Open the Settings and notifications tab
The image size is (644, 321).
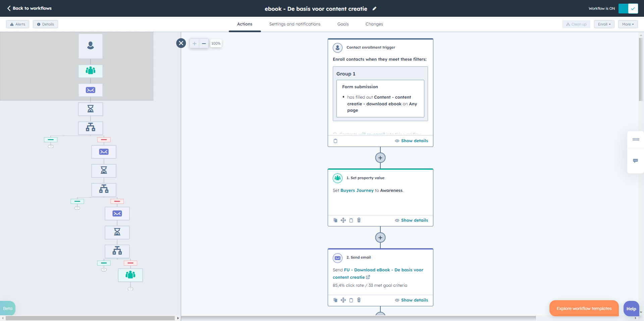point(294,24)
